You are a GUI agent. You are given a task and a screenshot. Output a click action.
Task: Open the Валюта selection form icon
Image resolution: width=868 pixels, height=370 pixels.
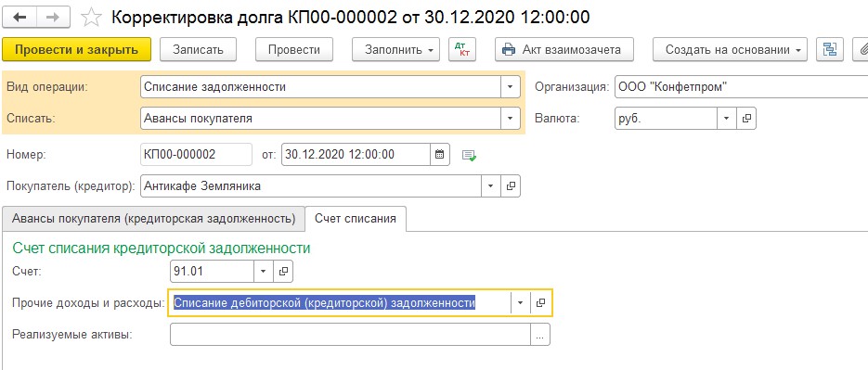745,119
